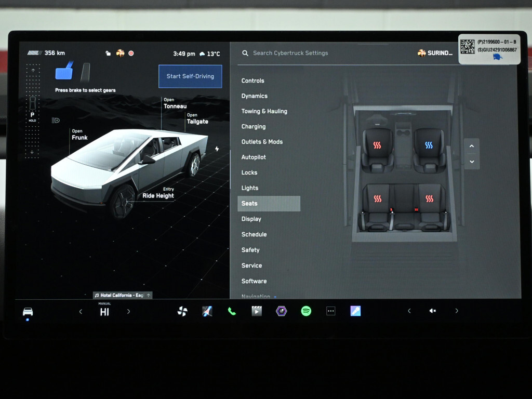This screenshot has width=532, height=399.
Task: Open the Spotify app in the dock
Action: coord(306,311)
